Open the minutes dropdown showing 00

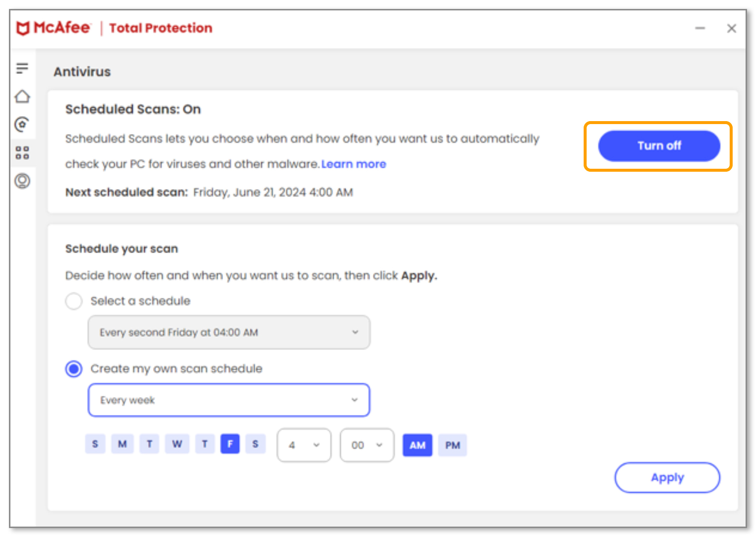[x=367, y=445]
